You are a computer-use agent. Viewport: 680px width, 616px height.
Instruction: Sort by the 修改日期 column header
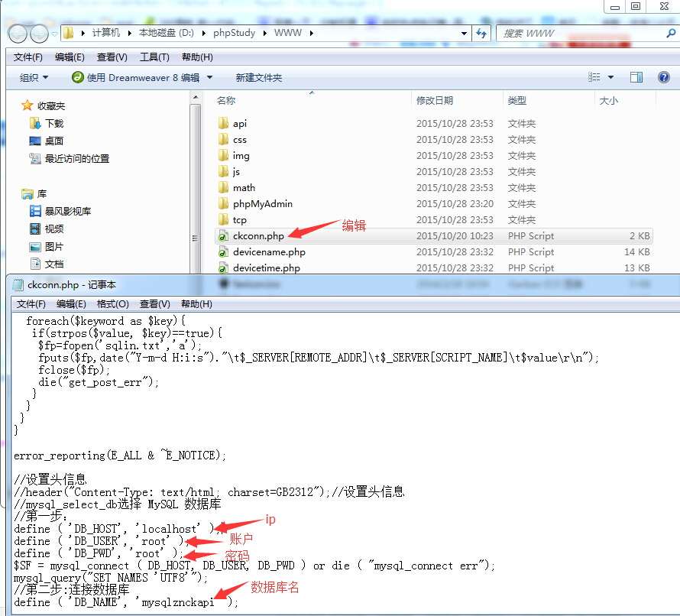[x=435, y=101]
